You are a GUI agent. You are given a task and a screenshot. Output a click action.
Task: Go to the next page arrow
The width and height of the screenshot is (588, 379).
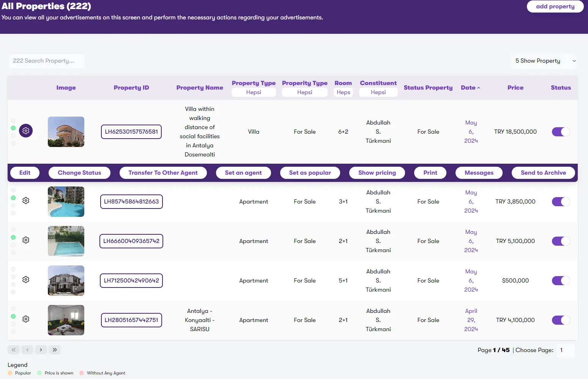(x=41, y=350)
